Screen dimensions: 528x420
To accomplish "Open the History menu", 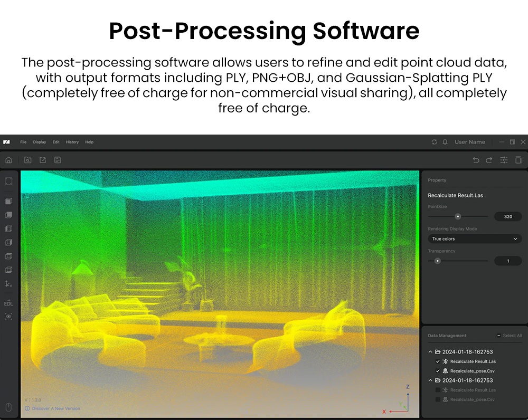I will pyautogui.click(x=72, y=142).
